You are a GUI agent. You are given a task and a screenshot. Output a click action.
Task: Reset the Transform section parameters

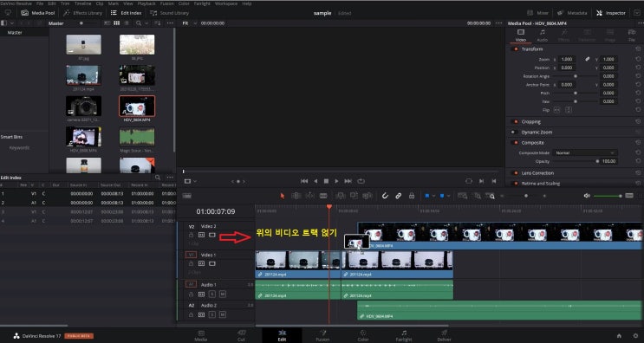coord(638,49)
